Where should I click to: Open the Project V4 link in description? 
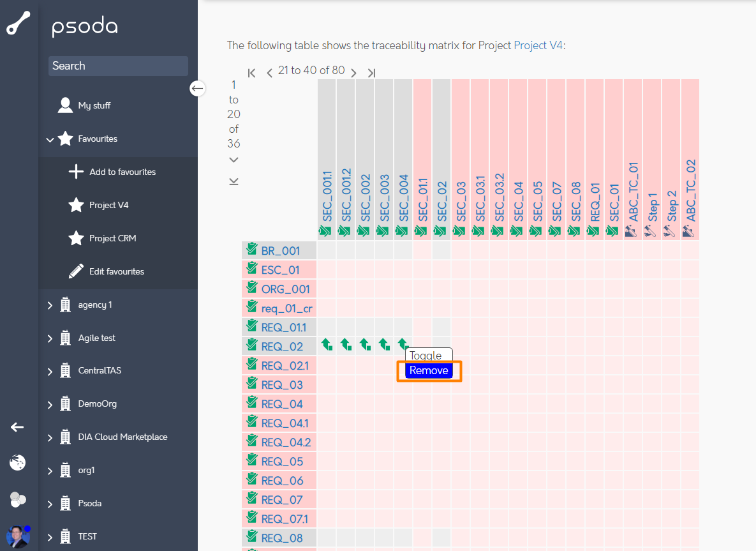tap(538, 45)
